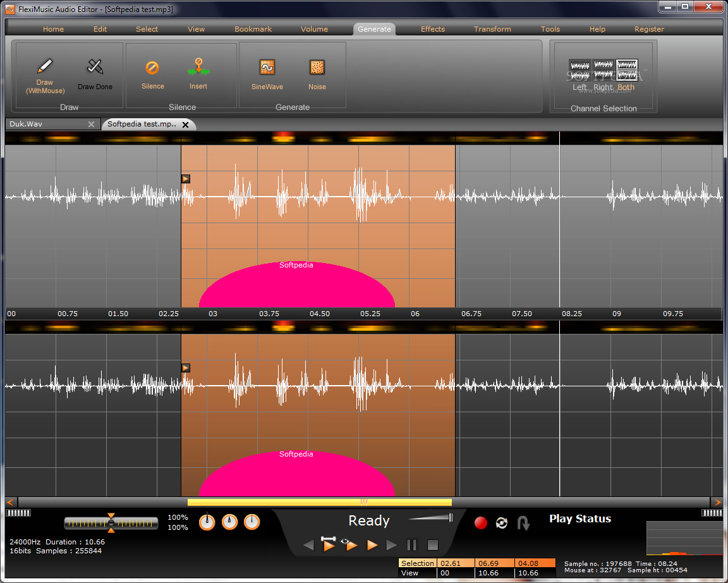Open the Effects tab

433,29
